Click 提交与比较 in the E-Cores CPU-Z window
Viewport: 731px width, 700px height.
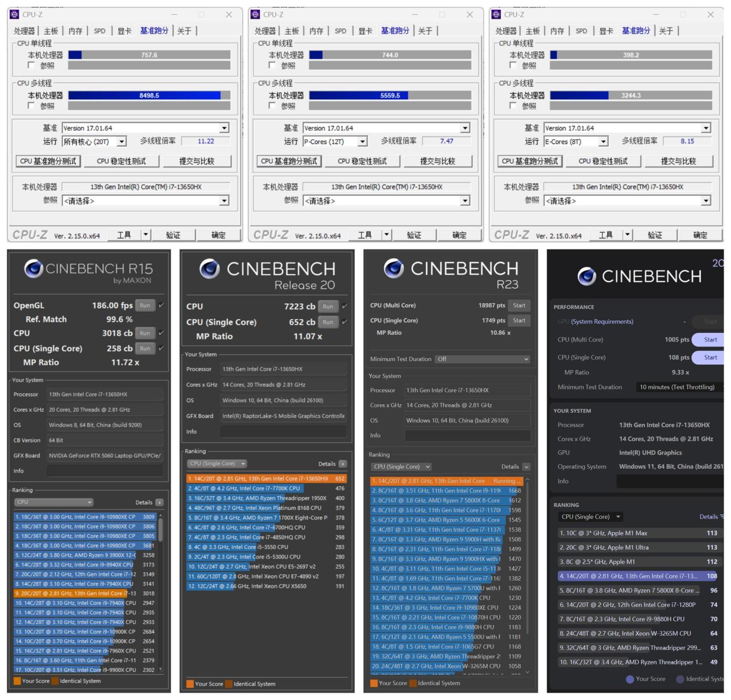(678, 161)
